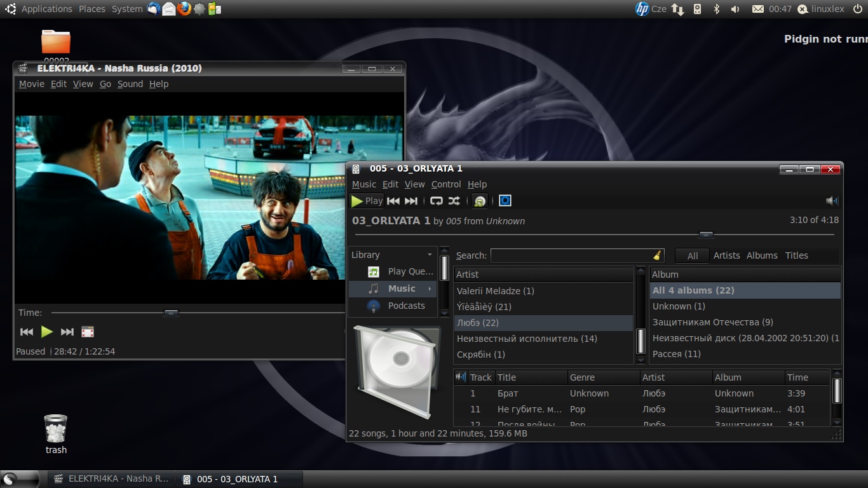Screen dimensions: 868x488
Task: Open the Ubuntu Applications menu
Action: (x=47, y=9)
